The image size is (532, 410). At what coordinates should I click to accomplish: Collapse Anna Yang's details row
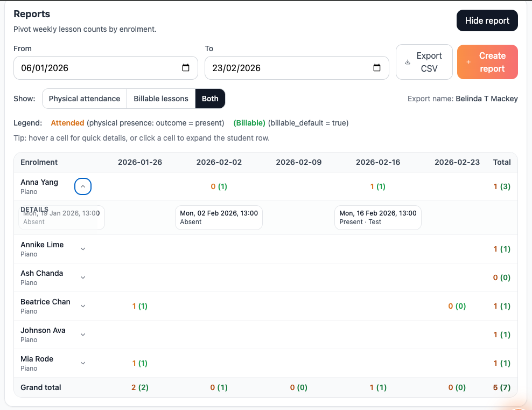tap(83, 186)
